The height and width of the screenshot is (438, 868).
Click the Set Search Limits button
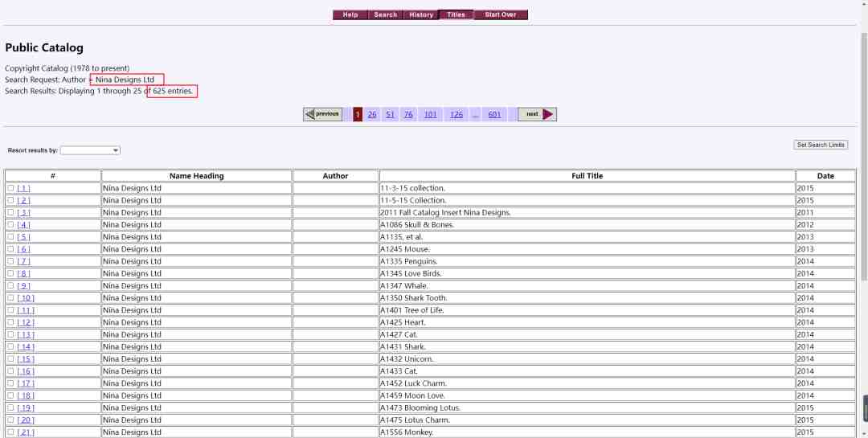tap(821, 145)
